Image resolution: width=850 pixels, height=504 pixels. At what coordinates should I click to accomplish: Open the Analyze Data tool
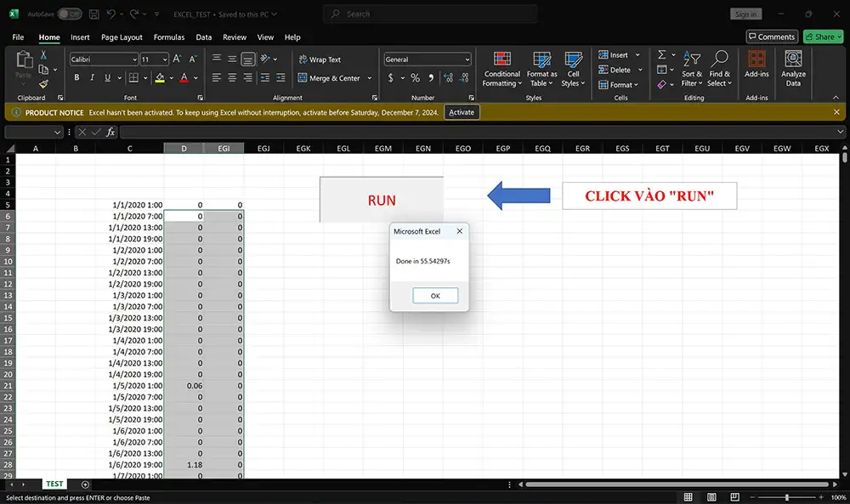click(793, 68)
